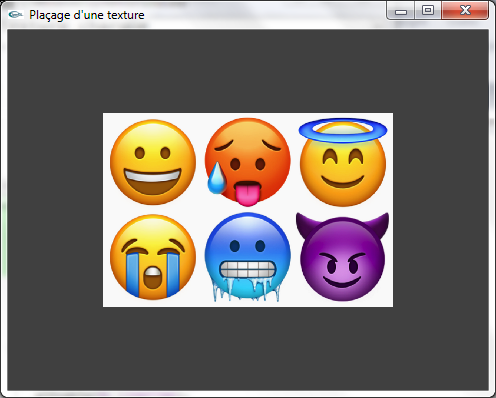Viewport: 496px width, 398px height.
Task: Click the "Plaçage d'une texture" window title
Action: pyautogui.click(x=87, y=15)
